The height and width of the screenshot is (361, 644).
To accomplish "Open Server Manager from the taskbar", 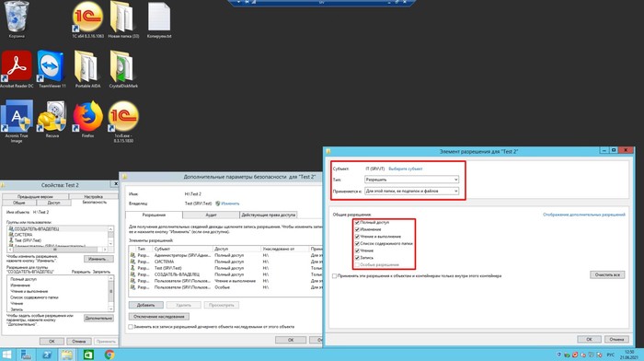I will pyautogui.click(x=27, y=355).
